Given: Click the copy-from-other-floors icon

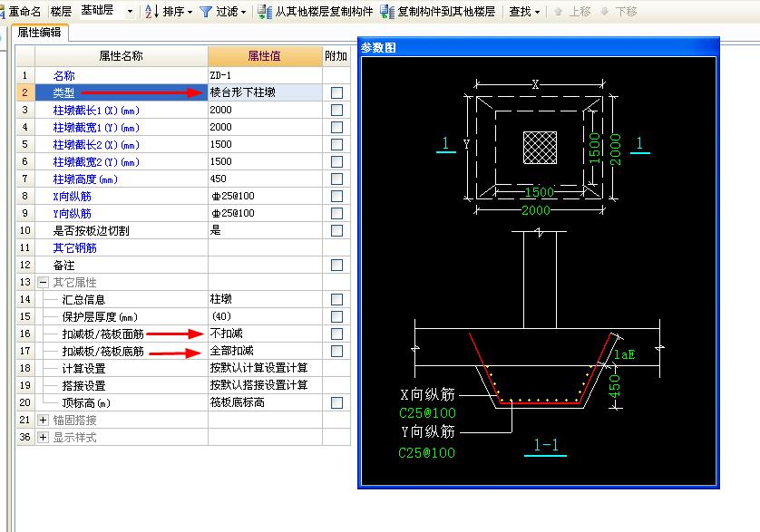Looking at the screenshot, I should (x=265, y=12).
